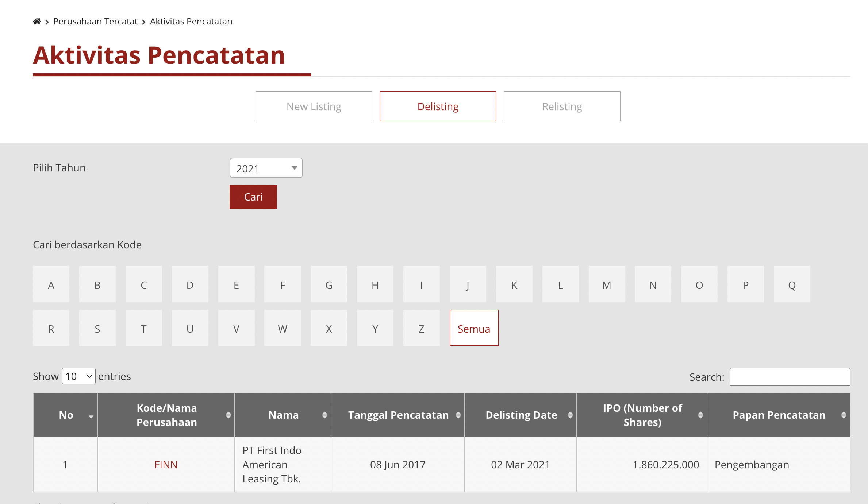Open the FINN company link
Image resolution: width=868 pixels, height=504 pixels.
point(166,465)
